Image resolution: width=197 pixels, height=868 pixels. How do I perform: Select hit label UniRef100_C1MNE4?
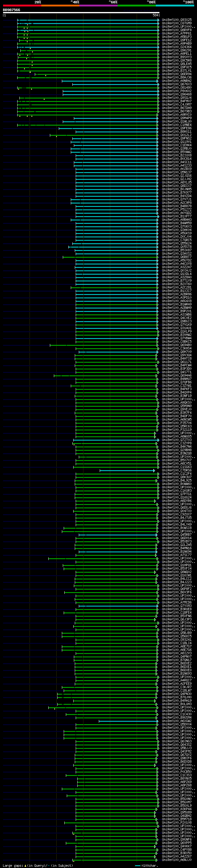tap(176, 125)
